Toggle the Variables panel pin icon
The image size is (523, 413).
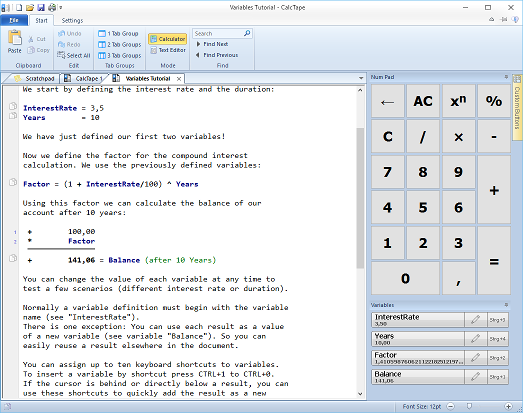click(x=506, y=305)
